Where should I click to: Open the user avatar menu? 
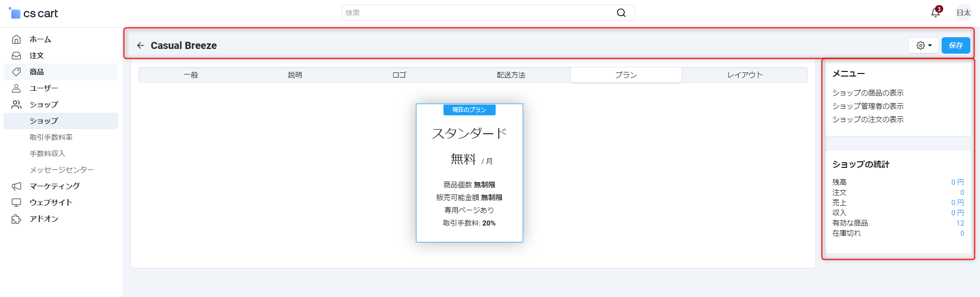[x=963, y=13]
